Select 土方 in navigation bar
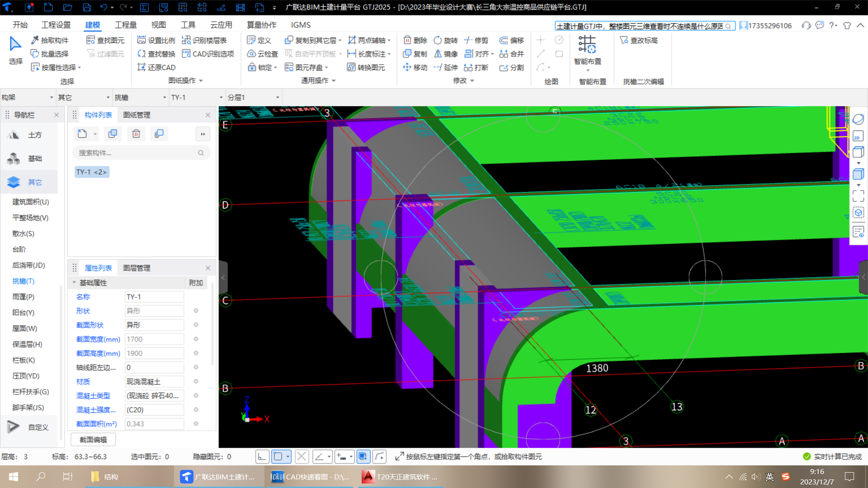The width and height of the screenshot is (868, 488). (29, 135)
